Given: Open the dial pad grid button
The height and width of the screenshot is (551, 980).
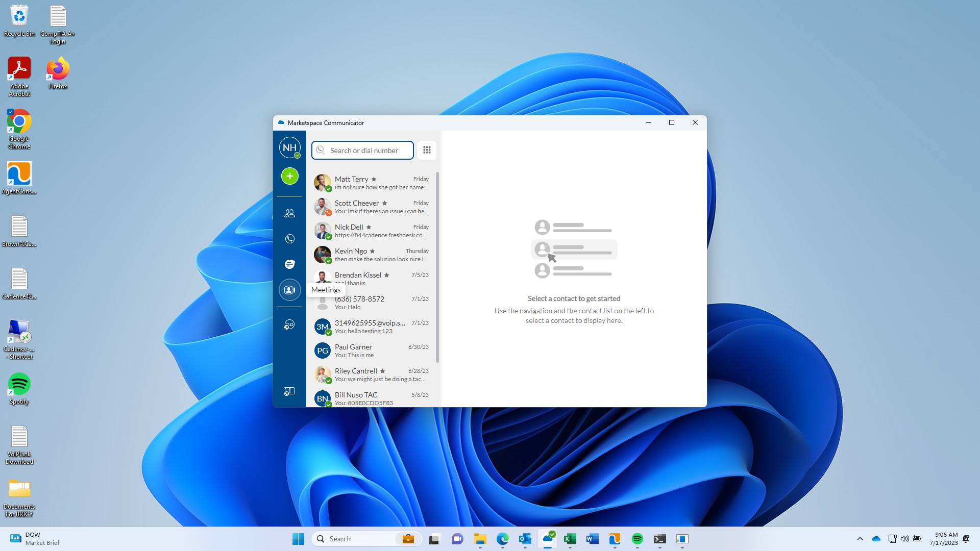Looking at the screenshot, I should (427, 150).
